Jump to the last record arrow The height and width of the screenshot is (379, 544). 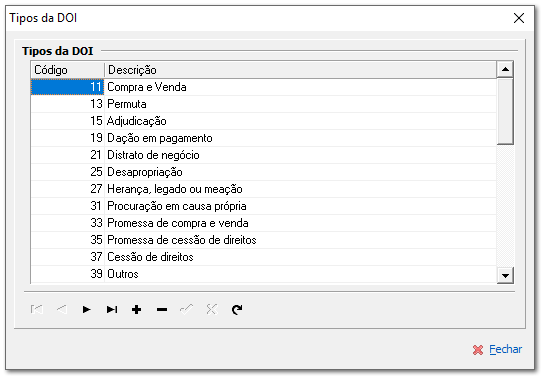point(112,309)
